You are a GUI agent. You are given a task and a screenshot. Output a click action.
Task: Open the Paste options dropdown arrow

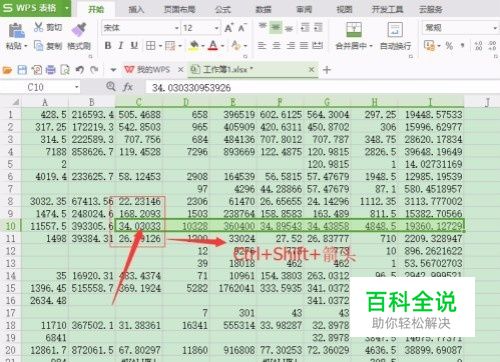tap(25, 46)
